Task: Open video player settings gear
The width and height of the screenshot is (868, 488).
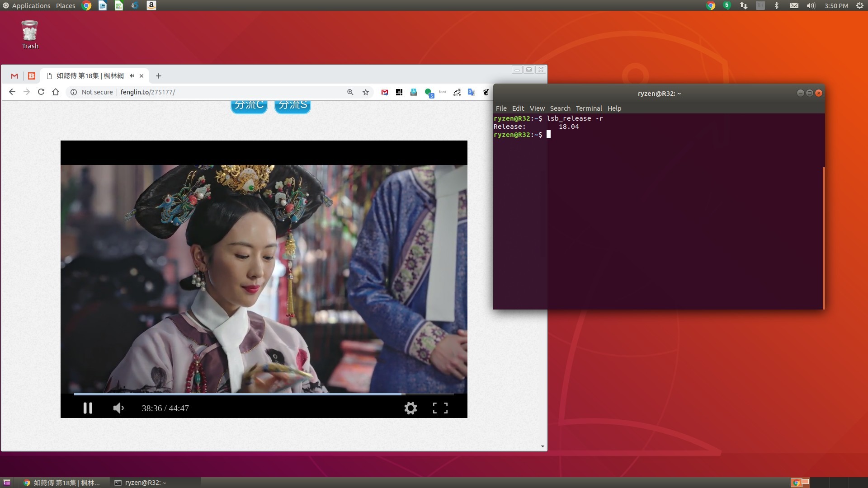Action: pos(410,408)
